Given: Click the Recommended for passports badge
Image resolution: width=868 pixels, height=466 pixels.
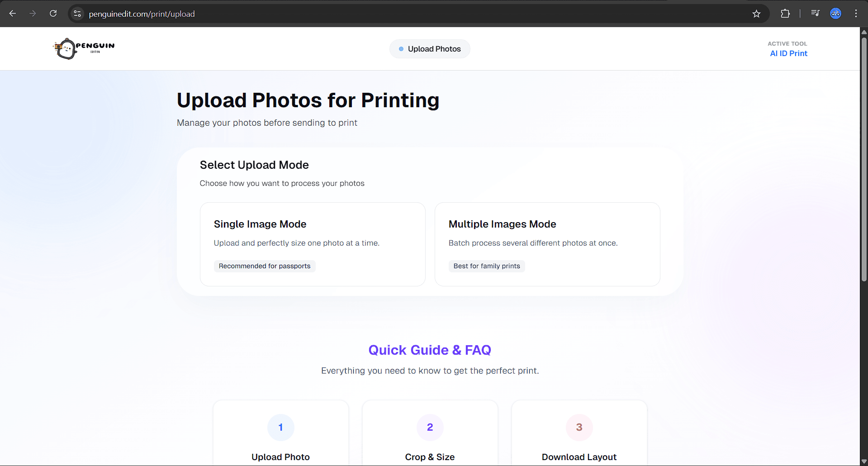Looking at the screenshot, I should pyautogui.click(x=264, y=266).
